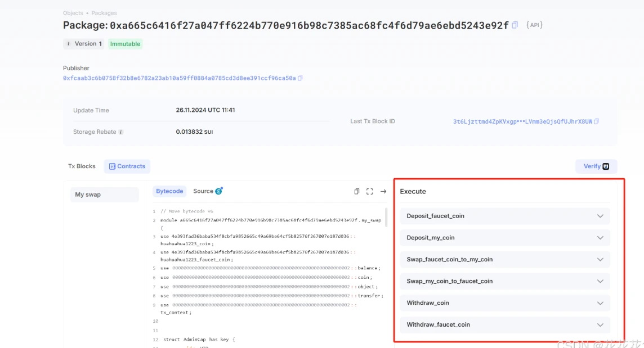Open the {API} badge link

tap(534, 25)
